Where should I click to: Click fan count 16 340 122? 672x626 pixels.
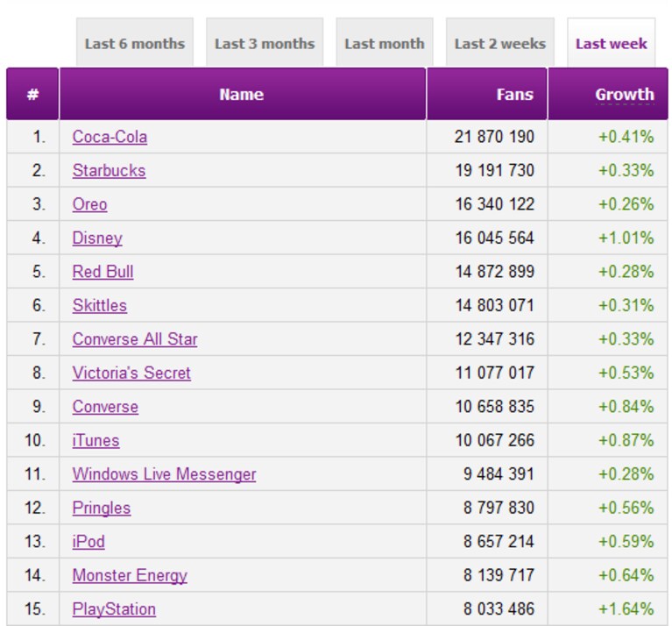[494, 204]
